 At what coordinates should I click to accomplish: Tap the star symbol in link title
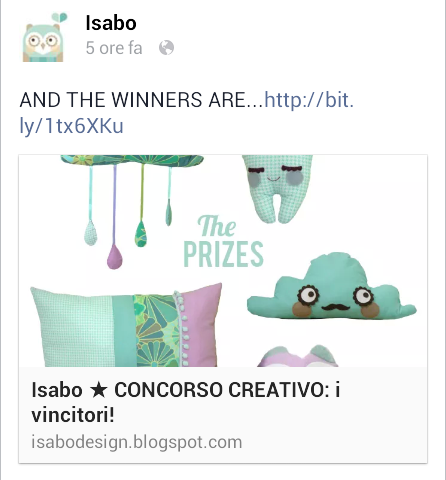(x=99, y=390)
